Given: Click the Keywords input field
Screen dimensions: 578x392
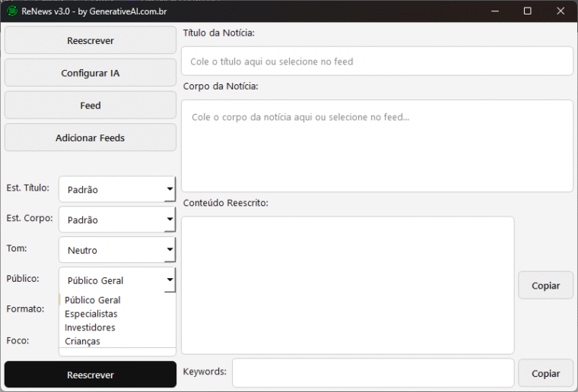Looking at the screenshot, I should 373,372.
